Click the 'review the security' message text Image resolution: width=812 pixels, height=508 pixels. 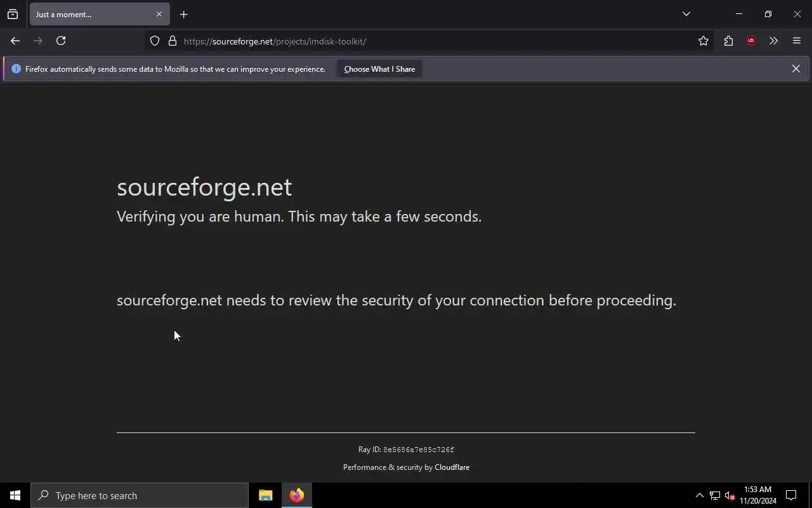pyautogui.click(x=396, y=300)
